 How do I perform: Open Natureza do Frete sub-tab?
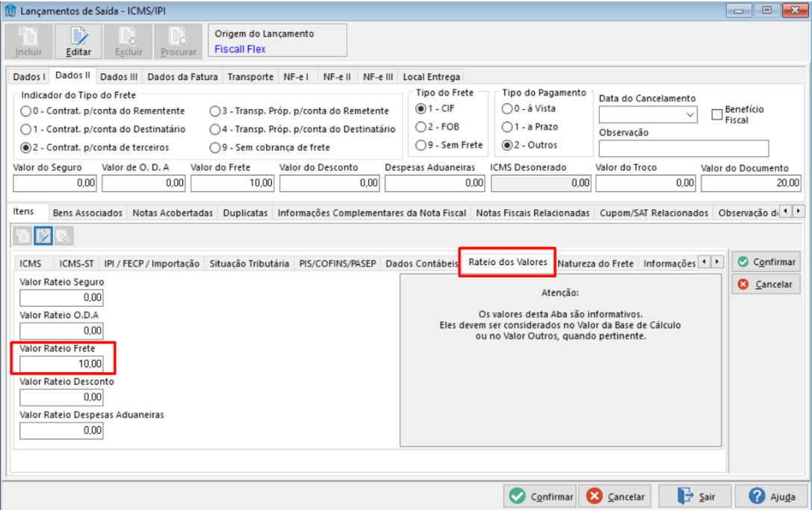595,264
